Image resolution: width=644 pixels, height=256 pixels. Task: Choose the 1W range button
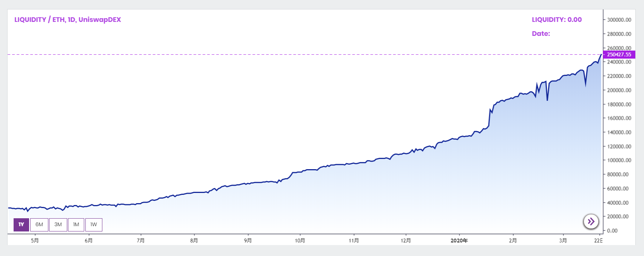(x=94, y=225)
